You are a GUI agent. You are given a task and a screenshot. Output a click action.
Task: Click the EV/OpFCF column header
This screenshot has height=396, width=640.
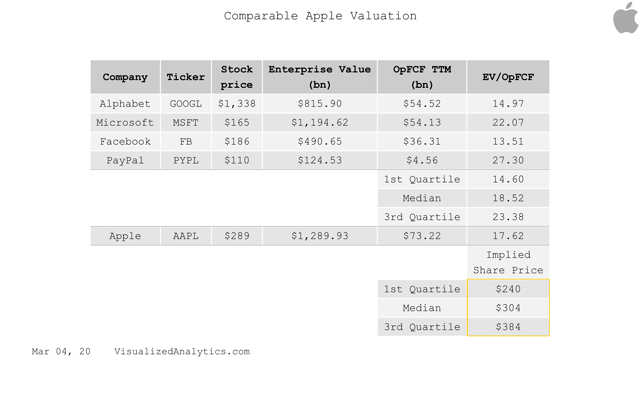tap(508, 77)
